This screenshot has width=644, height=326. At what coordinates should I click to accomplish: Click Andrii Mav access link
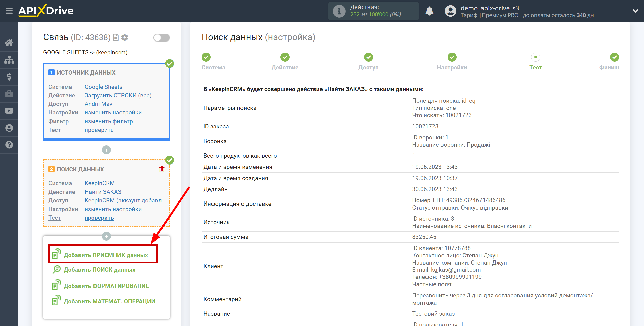pyautogui.click(x=98, y=104)
